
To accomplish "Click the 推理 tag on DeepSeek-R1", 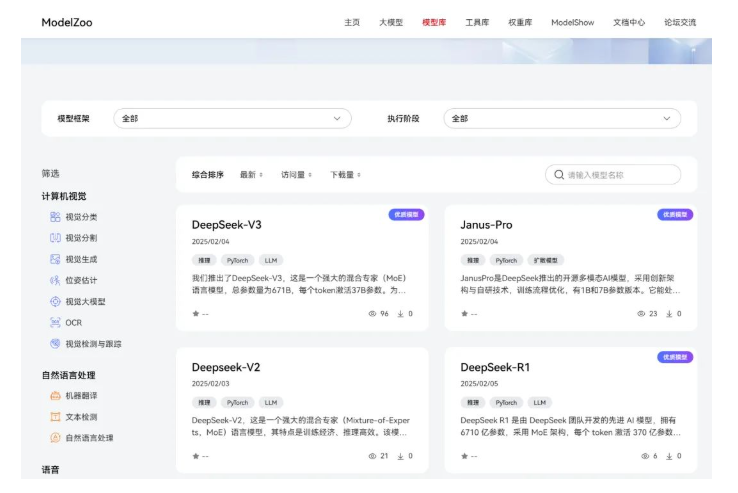I will (x=473, y=403).
